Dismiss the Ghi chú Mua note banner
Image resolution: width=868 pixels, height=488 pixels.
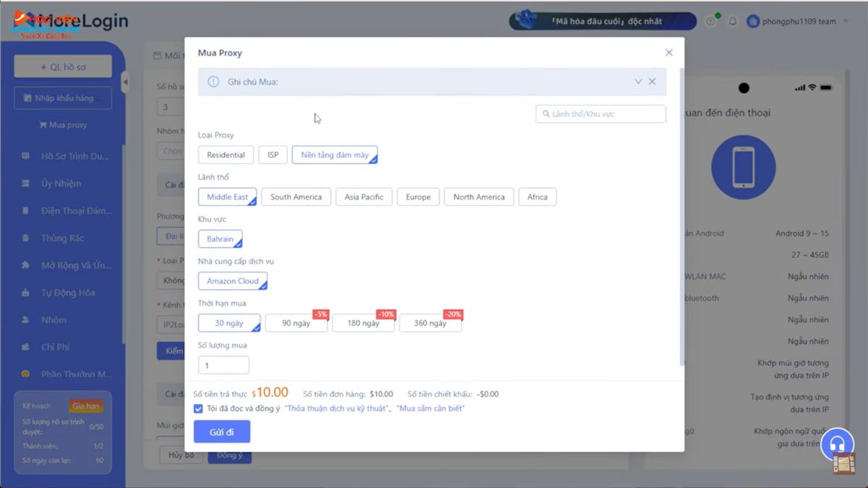coord(652,82)
